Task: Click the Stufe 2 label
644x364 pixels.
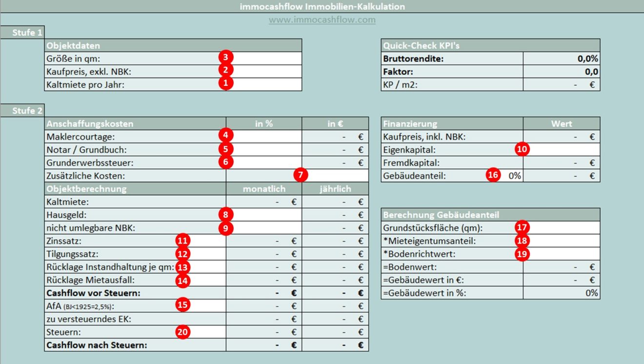Action: [22, 111]
